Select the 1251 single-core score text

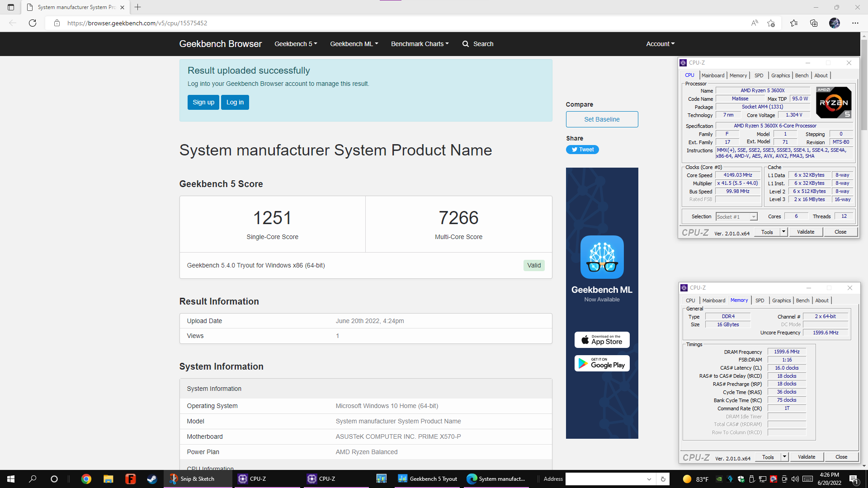(272, 218)
